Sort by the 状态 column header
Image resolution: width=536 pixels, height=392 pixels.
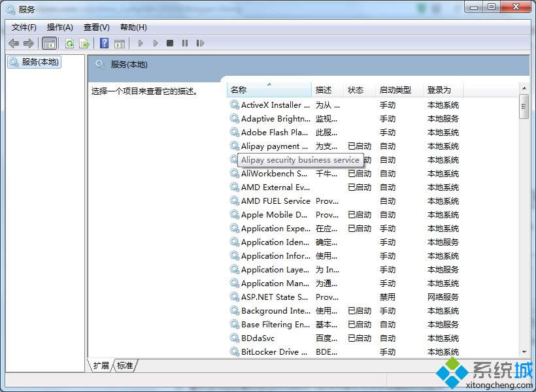pos(357,90)
